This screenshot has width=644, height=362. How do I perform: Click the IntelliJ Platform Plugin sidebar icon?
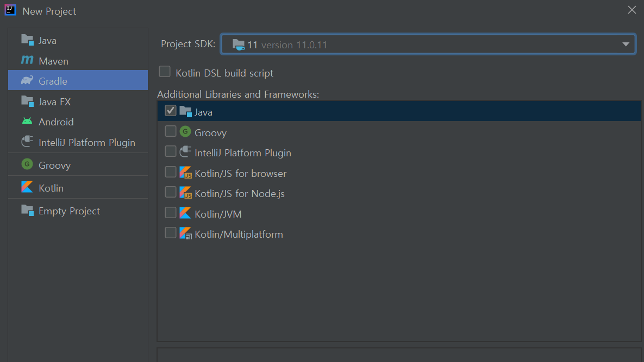pos(27,142)
